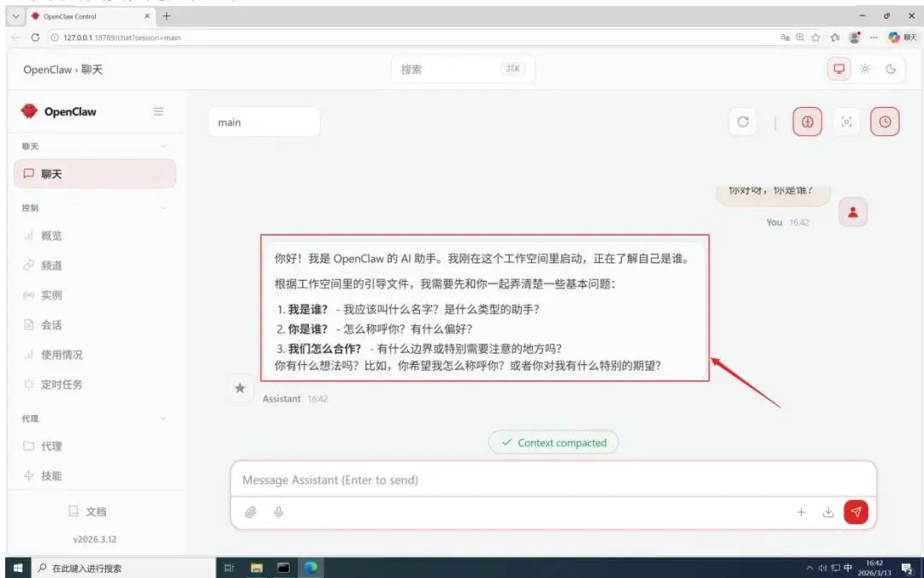The image size is (924, 578).
Task: Open a new browser tab
Action: coord(166,16)
